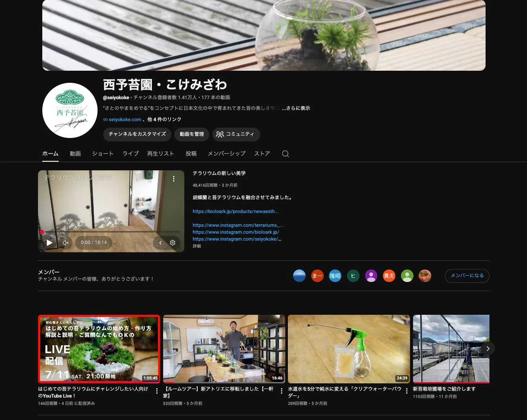Open 新苔栽培圃場をご紹介します title
The height and width of the screenshot is (420, 527).
(x=444, y=389)
